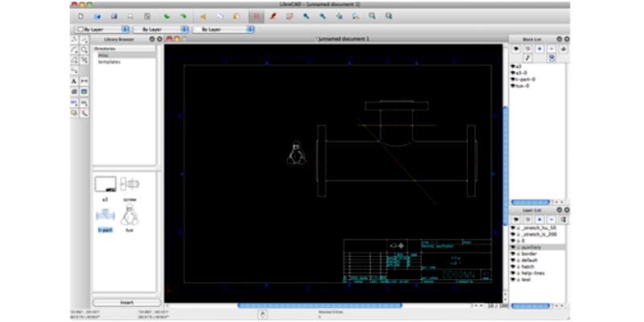Open Print Preview from the toolbar
The height and width of the screenshot is (322, 644).
147,16
